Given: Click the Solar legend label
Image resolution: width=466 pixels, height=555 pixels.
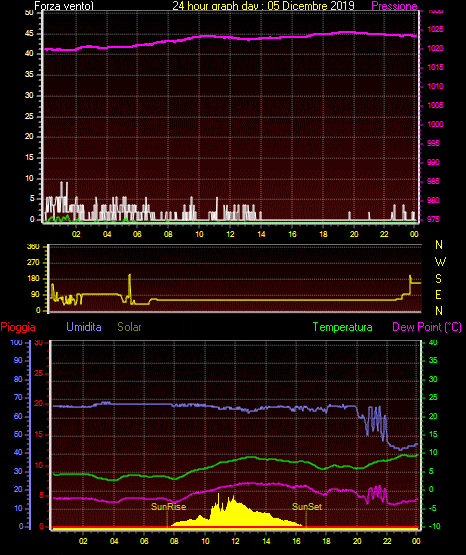Looking at the screenshot, I should (129, 327).
